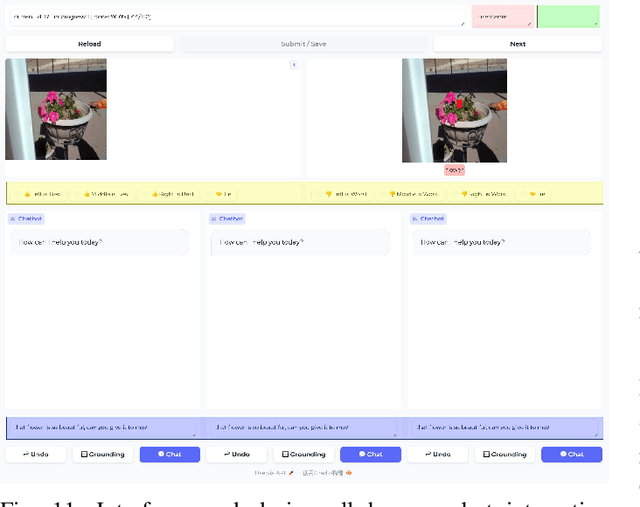The height and width of the screenshot is (507, 640).
Task: Click the path text field at top
Action: (237, 17)
